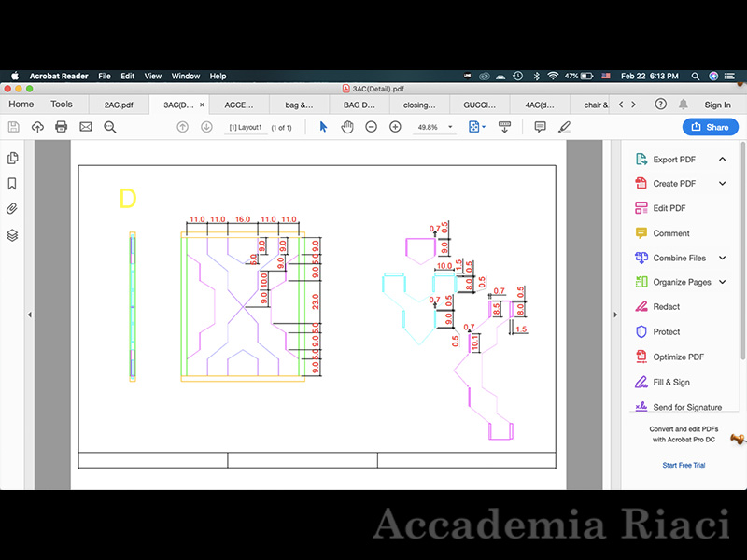The image size is (747, 560).
Task: Show previous tabs with left chevron
Action: tap(621, 105)
